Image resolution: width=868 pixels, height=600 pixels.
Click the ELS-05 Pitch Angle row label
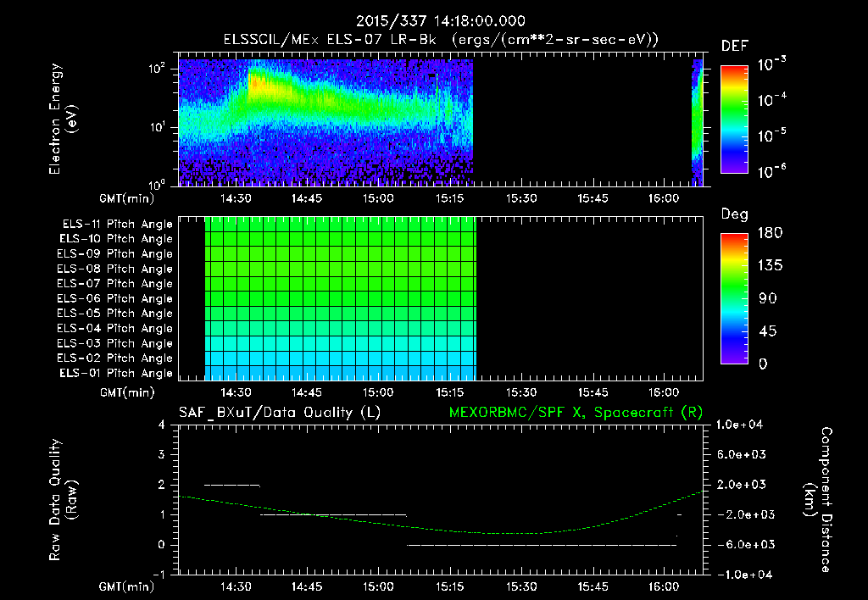[x=115, y=314]
